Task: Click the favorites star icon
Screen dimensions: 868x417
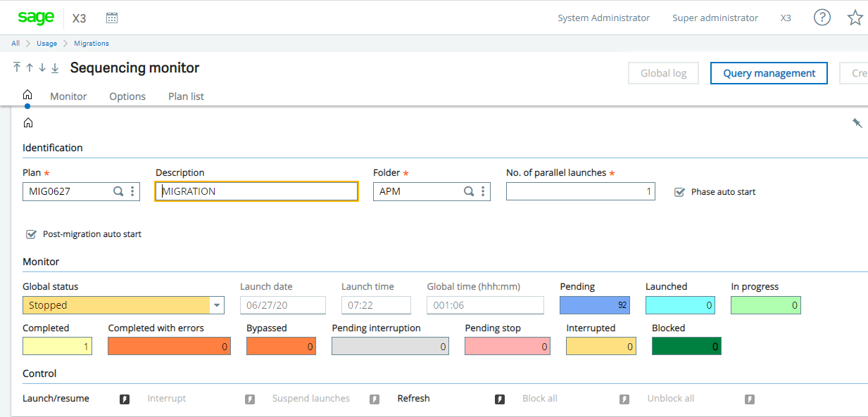Action: tap(855, 18)
